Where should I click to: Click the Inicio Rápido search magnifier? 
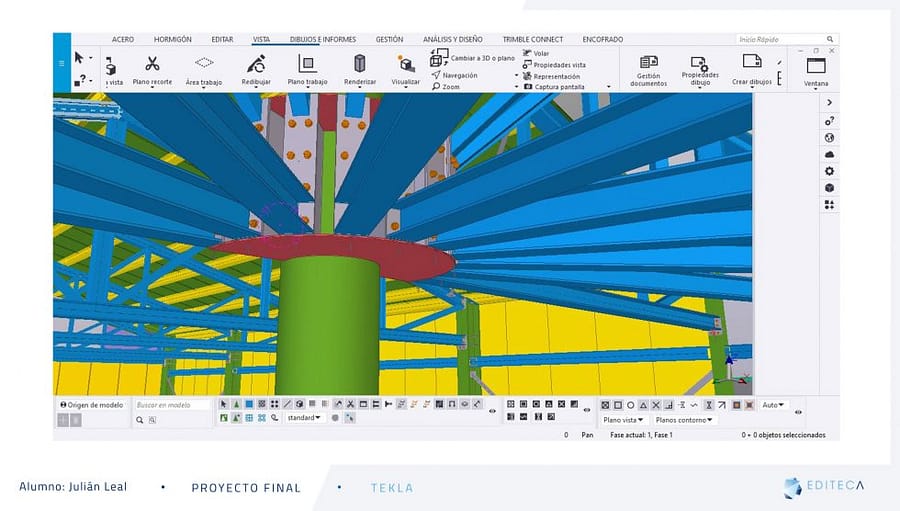(x=830, y=39)
